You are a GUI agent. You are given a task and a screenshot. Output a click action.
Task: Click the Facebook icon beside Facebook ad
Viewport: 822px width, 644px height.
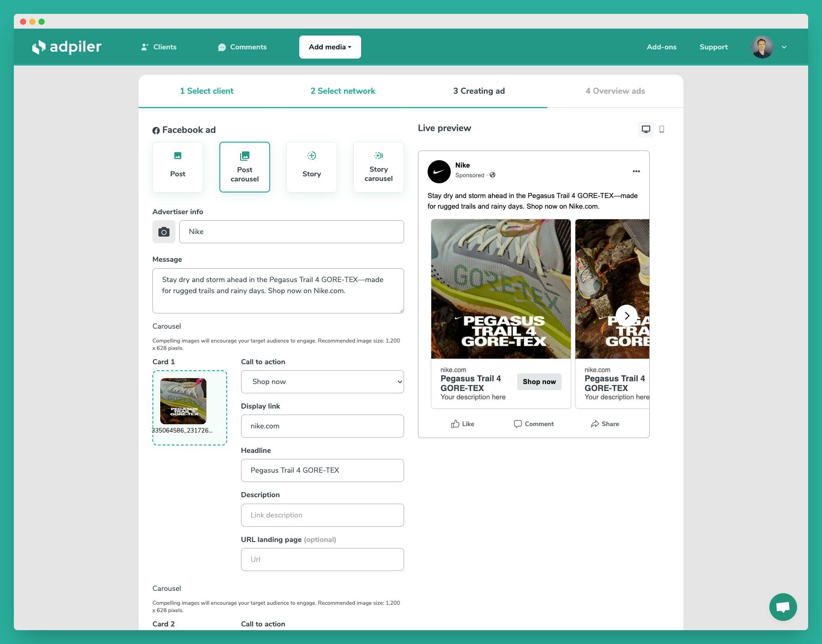[x=156, y=131]
